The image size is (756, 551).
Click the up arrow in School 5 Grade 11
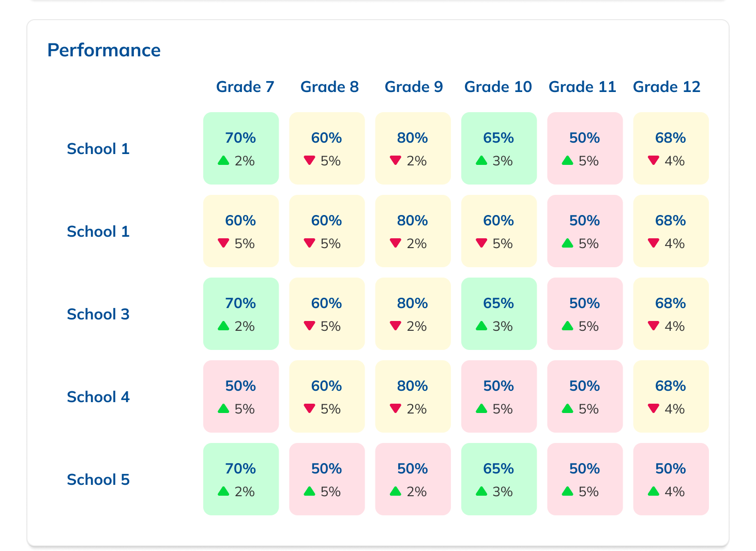click(x=567, y=491)
